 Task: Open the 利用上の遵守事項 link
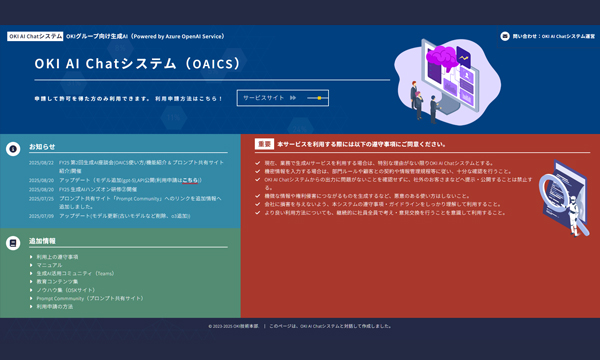[57, 257]
